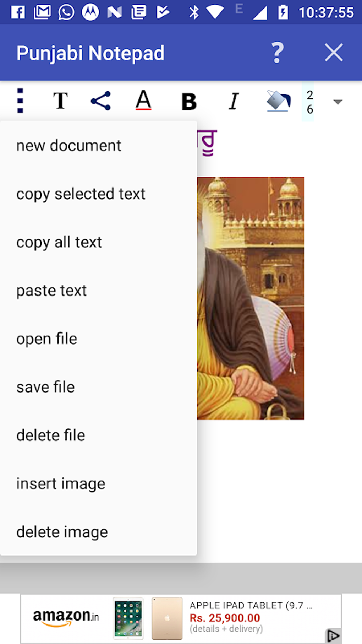Screen dimensions: 362x644
Task: Choose 'insert image' menu entry
Action: [x=60, y=483]
